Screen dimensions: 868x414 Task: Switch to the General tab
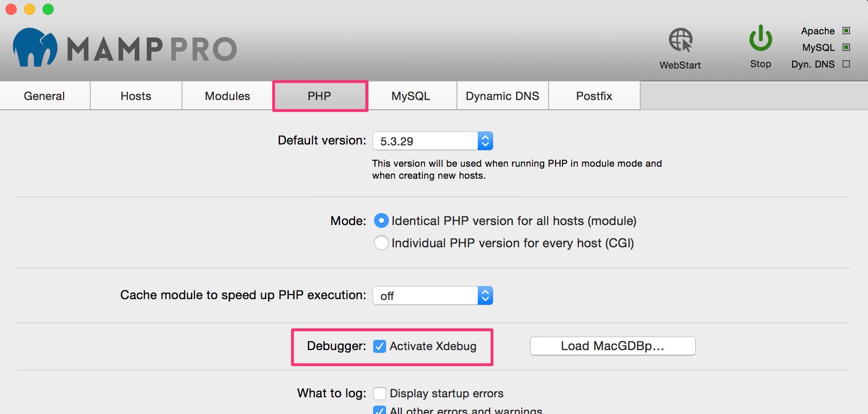(44, 96)
